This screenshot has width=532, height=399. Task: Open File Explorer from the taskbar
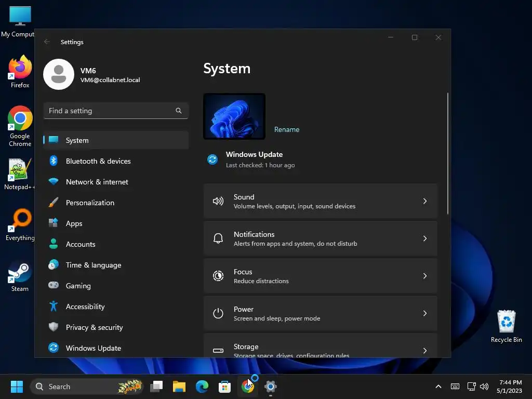(x=179, y=387)
